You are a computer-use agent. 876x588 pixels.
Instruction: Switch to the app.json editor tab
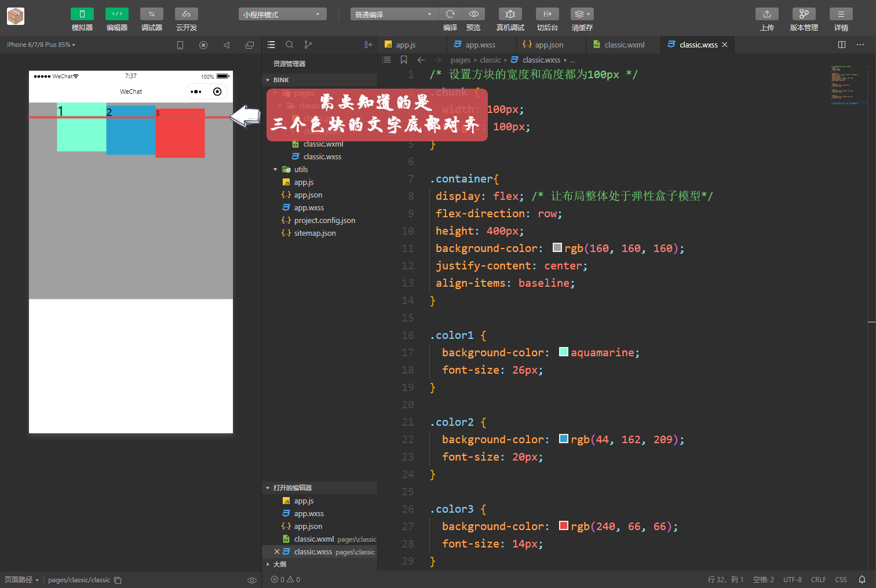point(551,45)
